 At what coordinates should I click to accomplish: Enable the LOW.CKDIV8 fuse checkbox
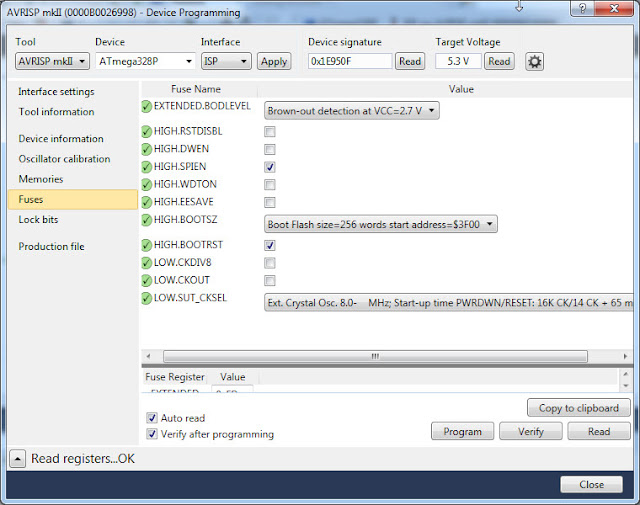tap(270, 263)
